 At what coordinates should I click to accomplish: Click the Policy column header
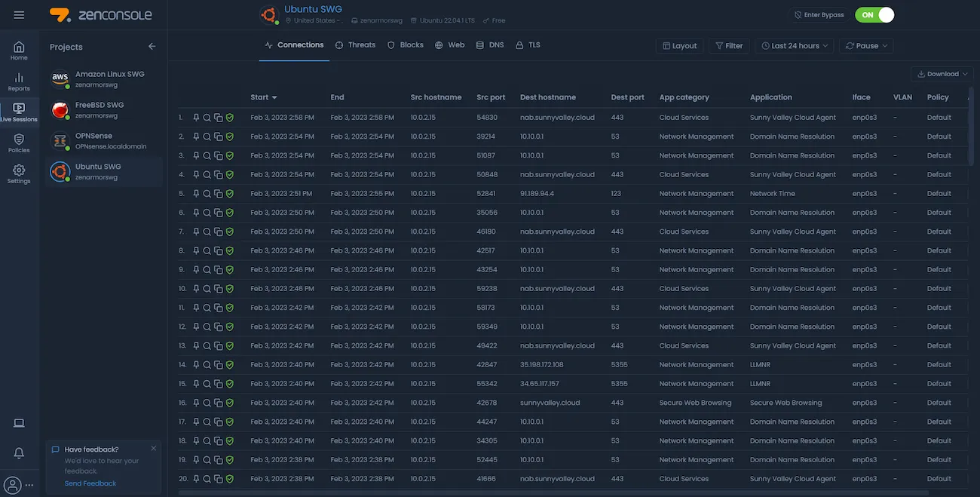pos(938,97)
